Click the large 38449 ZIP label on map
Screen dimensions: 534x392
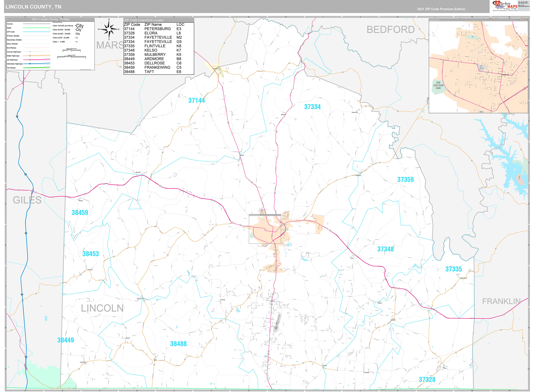click(x=65, y=340)
